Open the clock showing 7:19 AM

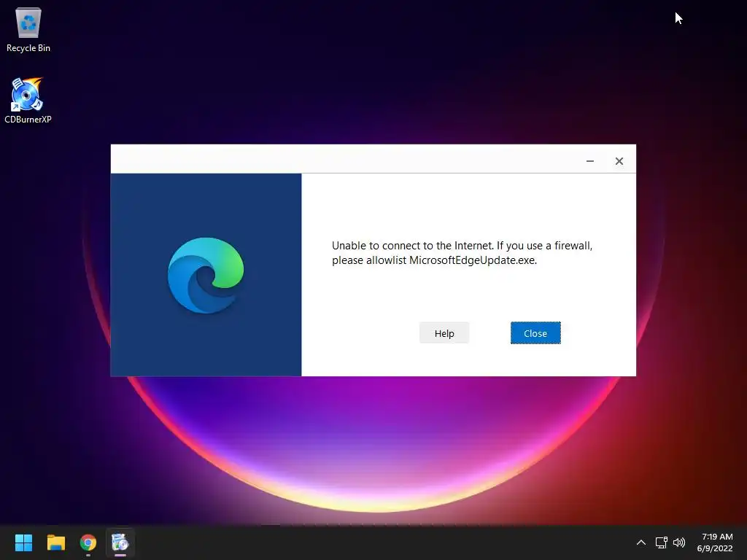pos(715,542)
